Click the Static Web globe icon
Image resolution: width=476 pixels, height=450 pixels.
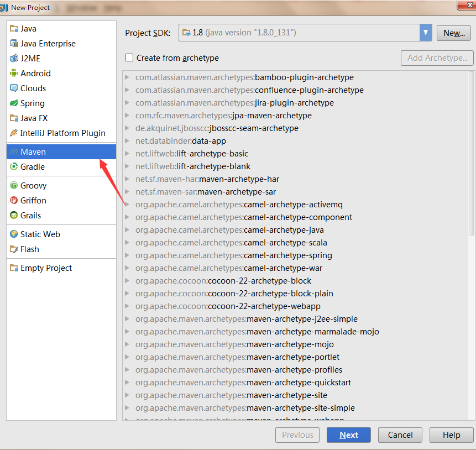coord(14,234)
